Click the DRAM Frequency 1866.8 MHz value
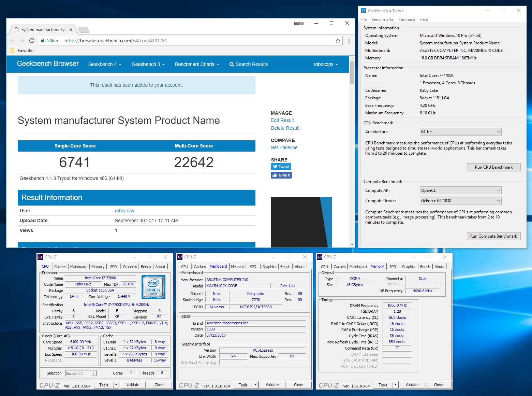The width and height of the screenshot is (532, 396). [397, 305]
